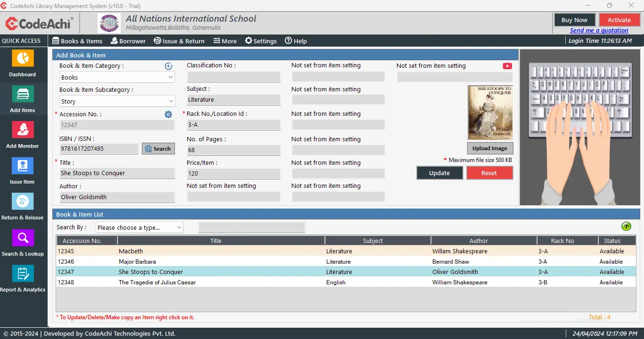Viewport: 644px width, 339px height.
Task: Open the Books & Items menu
Action: point(77,41)
